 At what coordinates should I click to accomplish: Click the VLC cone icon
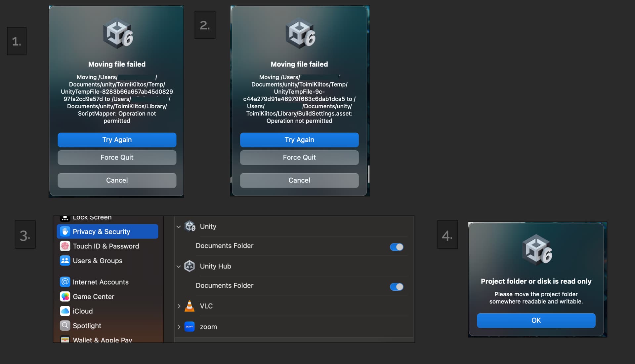tap(190, 306)
